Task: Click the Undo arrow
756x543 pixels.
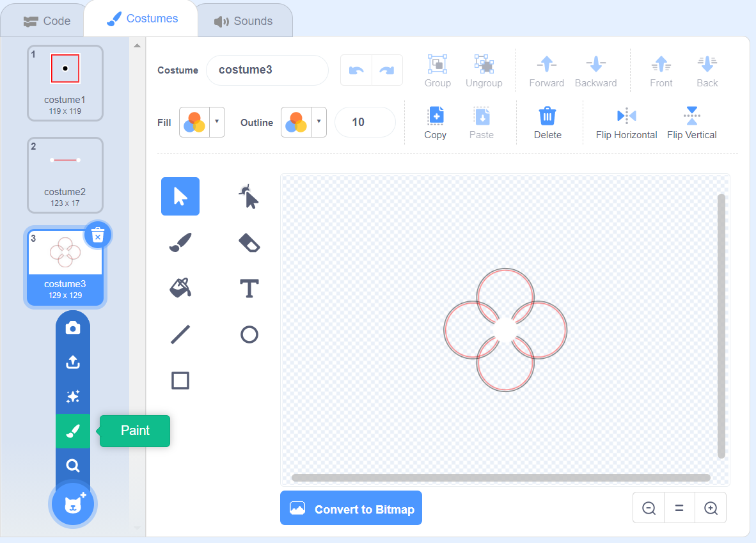Action: click(x=356, y=70)
